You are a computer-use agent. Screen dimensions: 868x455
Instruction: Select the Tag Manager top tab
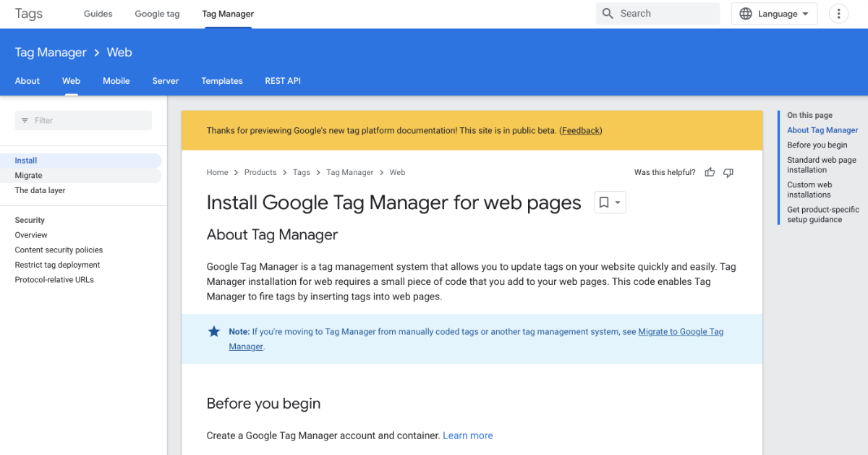point(228,14)
